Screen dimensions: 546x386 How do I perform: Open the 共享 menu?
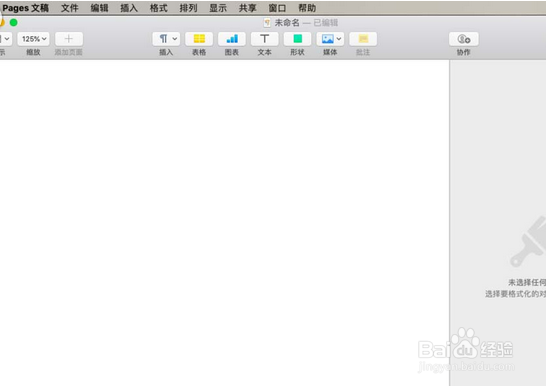tap(248, 8)
